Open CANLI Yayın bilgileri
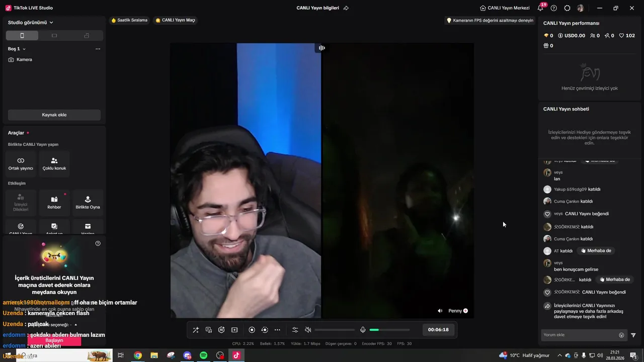 [318, 8]
